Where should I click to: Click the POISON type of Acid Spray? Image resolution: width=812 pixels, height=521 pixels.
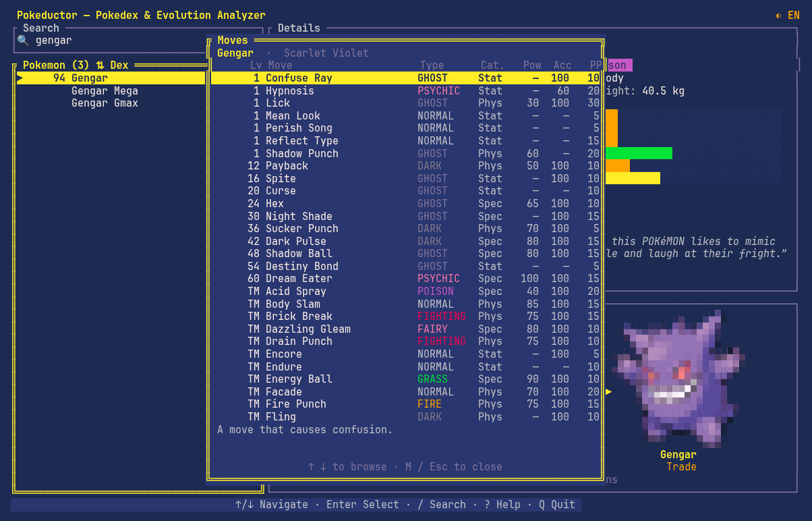(436, 291)
